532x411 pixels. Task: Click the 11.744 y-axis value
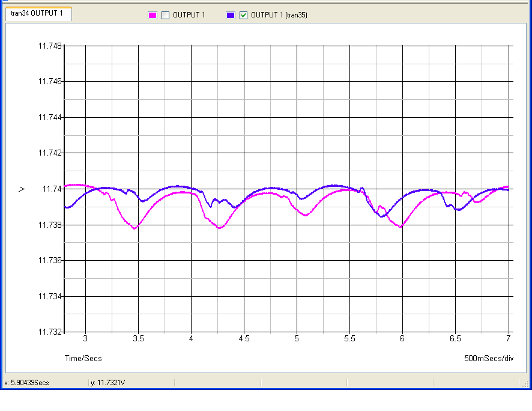click(50, 117)
